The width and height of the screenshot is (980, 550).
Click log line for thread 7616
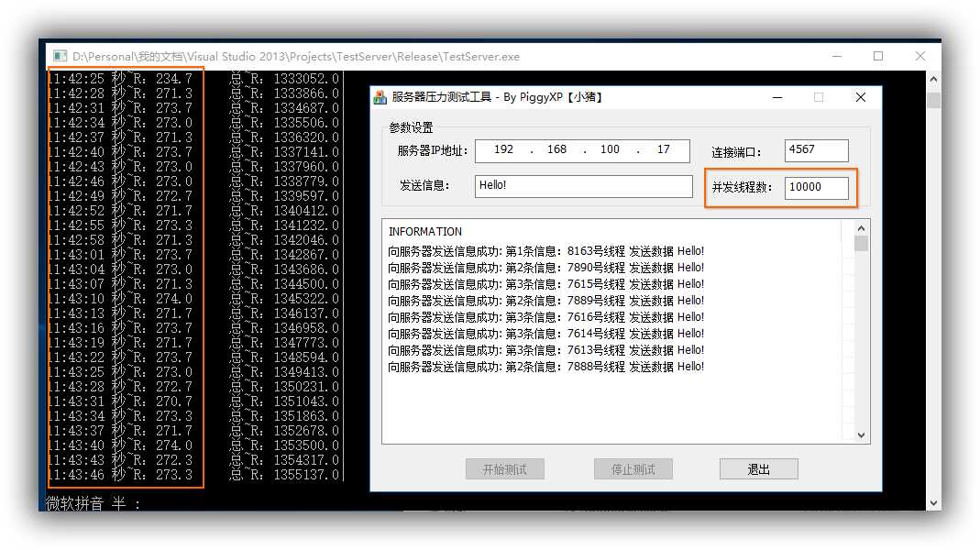tap(545, 317)
